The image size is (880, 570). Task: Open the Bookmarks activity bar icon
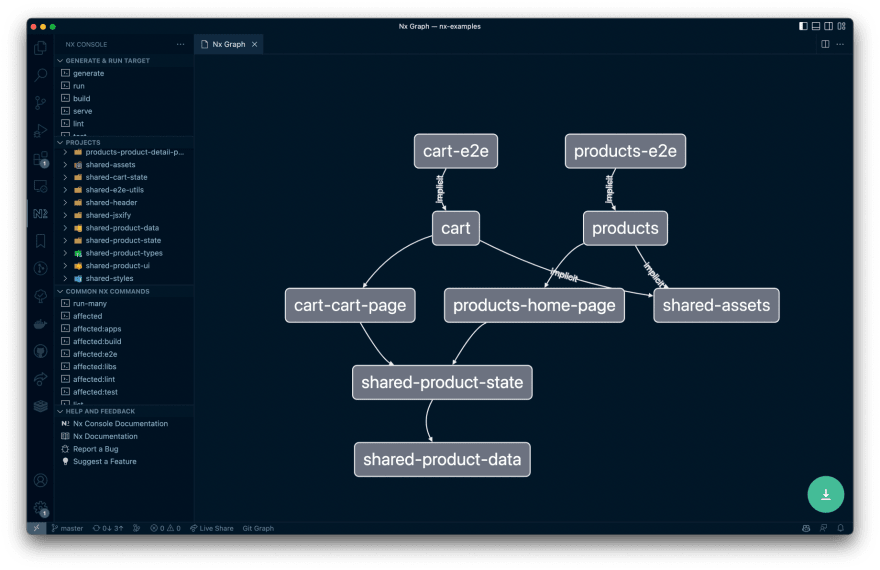40,241
